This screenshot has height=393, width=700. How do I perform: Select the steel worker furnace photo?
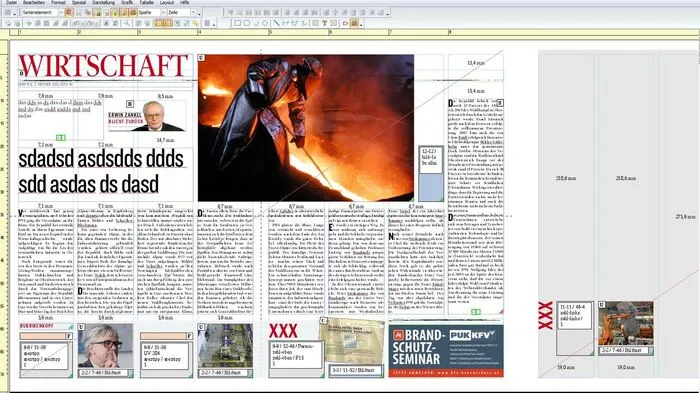click(x=306, y=128)
